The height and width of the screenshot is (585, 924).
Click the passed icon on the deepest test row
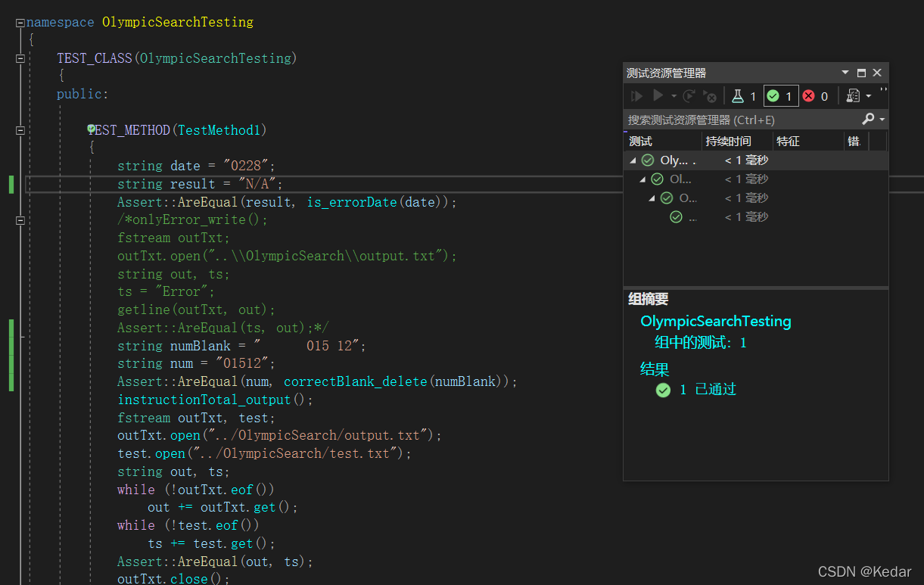(676, 217)
